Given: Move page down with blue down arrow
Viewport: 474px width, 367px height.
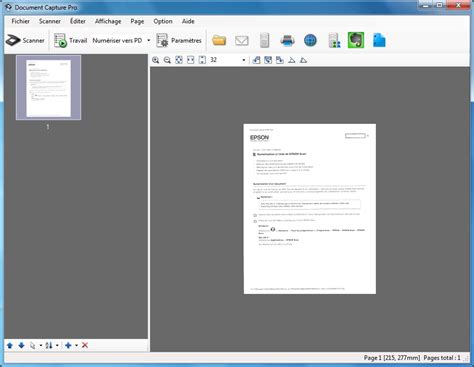Looking at the screenshot, I should (21, 345).
